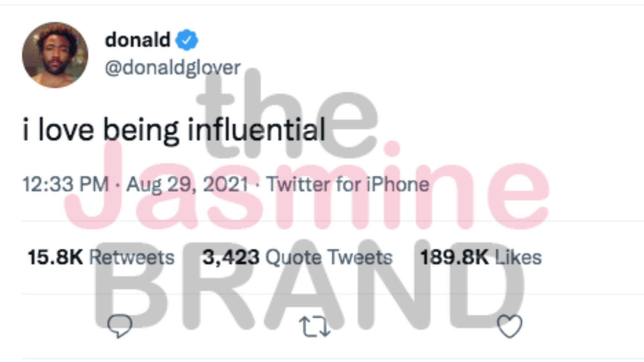
Task: Click the display name "donald"
Action: coord(138,40)
